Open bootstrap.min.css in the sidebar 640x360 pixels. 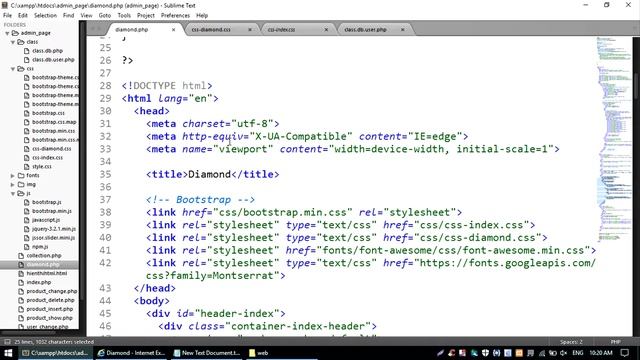pyautogui.click(x=53, y=131)
